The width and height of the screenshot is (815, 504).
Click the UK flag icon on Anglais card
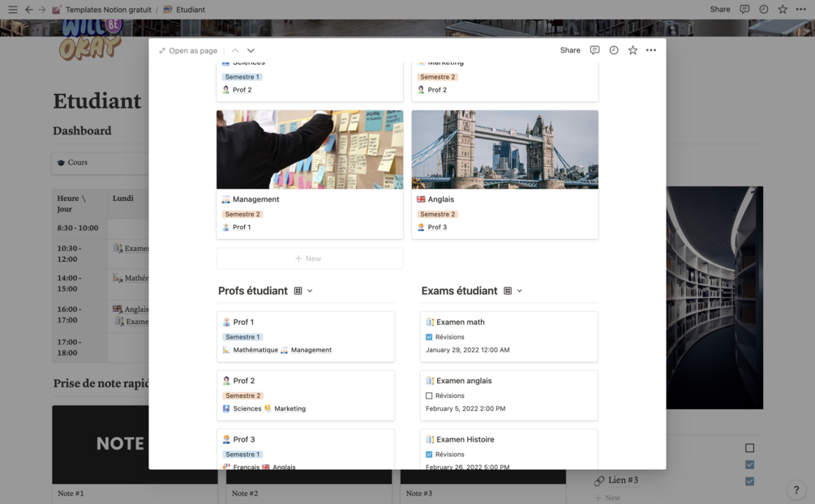pos(421,199)
